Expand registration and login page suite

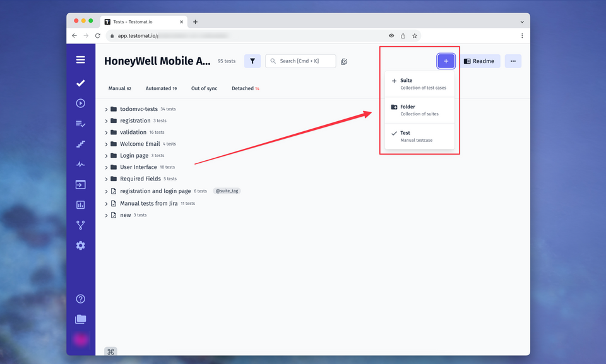tap(106, 191)
